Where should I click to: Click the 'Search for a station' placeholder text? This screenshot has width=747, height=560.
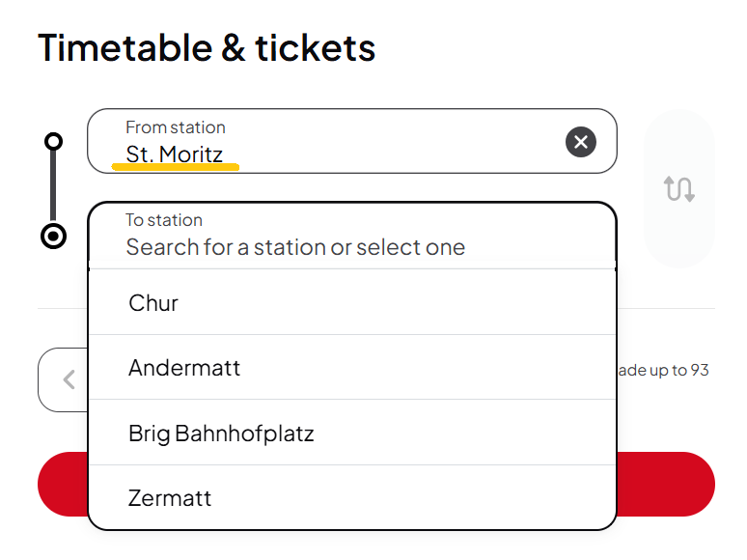coord(295,247)
